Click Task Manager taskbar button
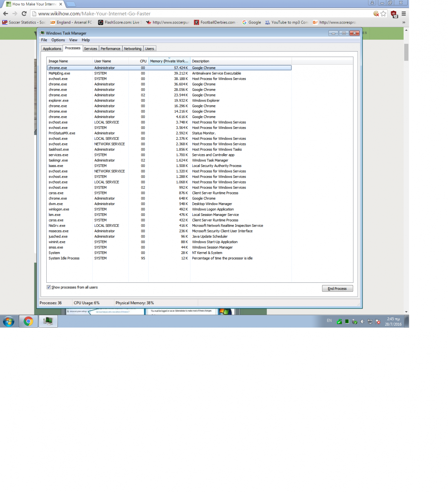Viewport: 448px width, 492px height. click(48, 321)
